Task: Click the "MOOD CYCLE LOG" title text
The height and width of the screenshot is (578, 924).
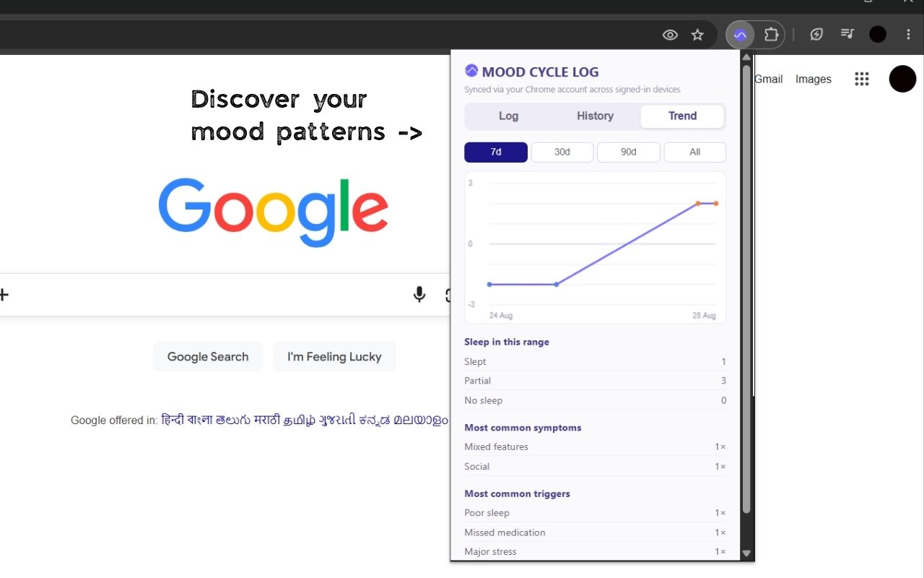Action: pyautogui.click(x=541, y=72)
